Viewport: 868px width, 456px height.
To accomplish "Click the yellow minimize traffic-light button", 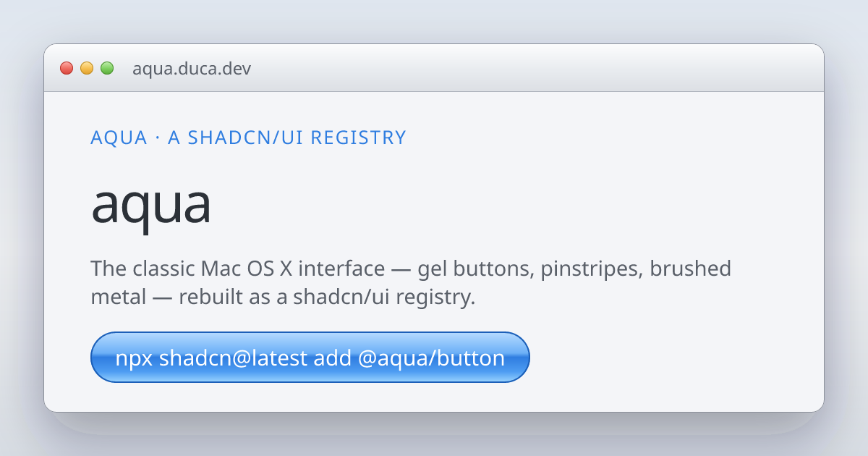I will tap(87, 68).
